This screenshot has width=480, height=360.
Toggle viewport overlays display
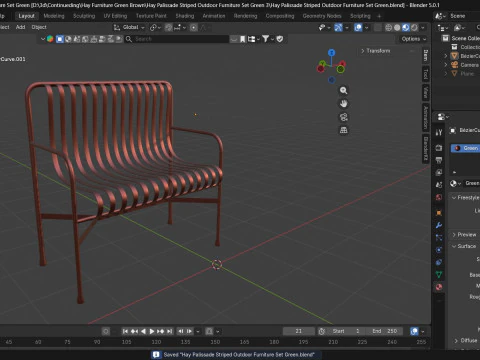358,28
